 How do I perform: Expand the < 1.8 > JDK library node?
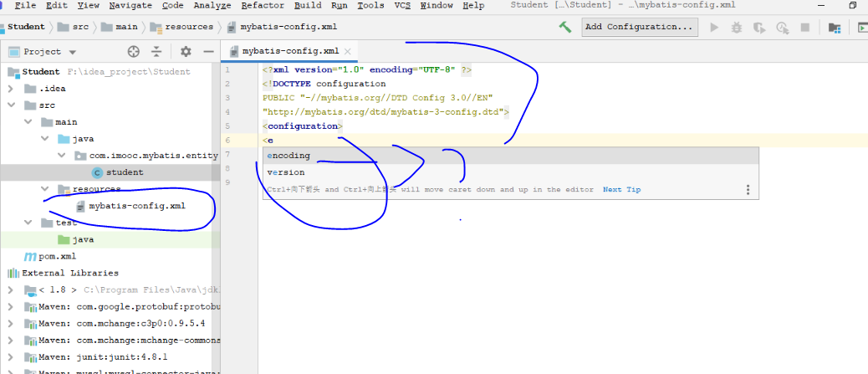(x=11, y=289)
